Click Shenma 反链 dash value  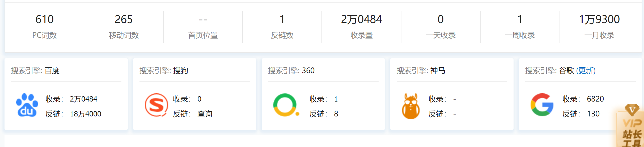[x=455, y=114]
